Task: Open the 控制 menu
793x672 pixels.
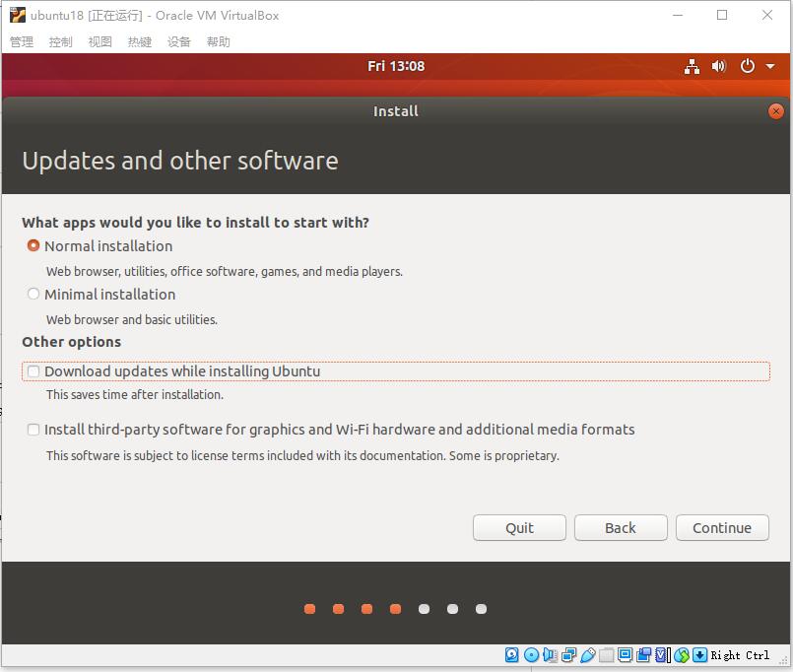Action: click(x=61, y=42)
